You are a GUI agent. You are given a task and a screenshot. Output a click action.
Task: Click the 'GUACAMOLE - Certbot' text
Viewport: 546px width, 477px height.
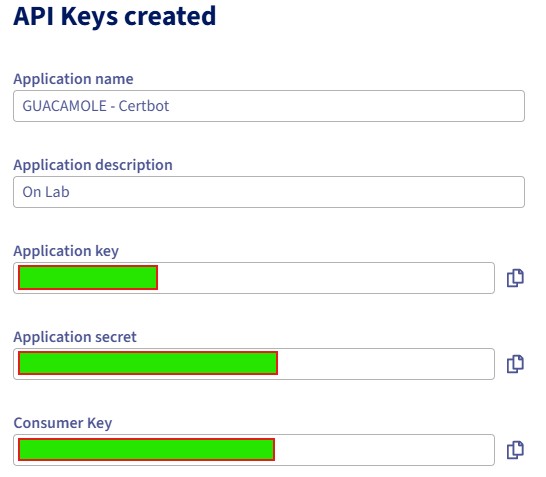point(96,106)
